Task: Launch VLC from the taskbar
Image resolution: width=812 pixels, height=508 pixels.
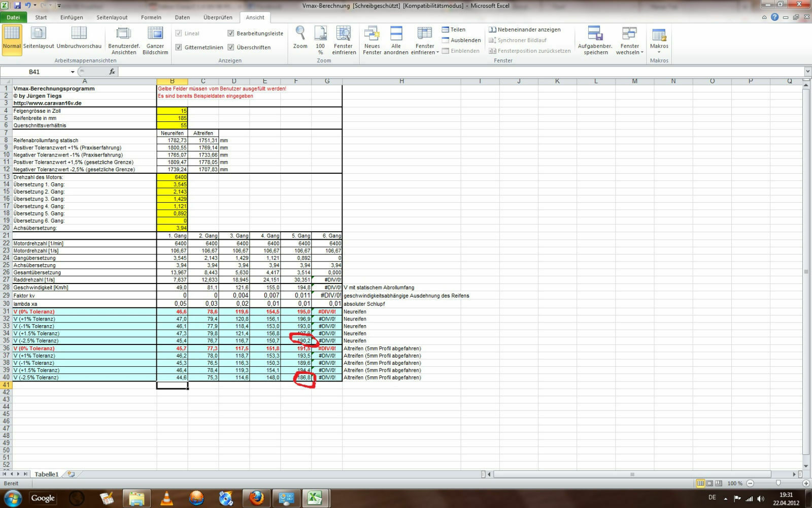Action: 166,498
